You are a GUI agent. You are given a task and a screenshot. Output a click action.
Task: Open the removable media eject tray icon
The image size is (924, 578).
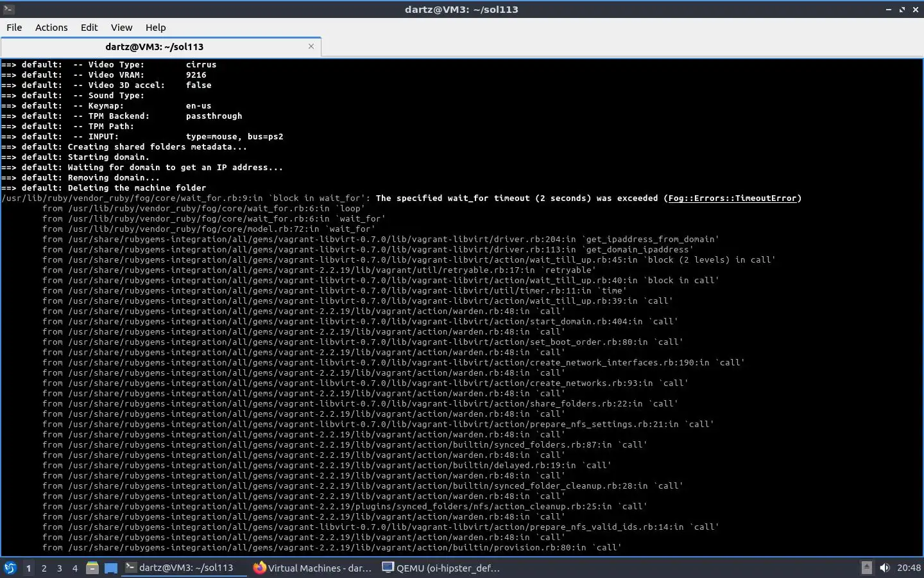[x=866, y=568]
